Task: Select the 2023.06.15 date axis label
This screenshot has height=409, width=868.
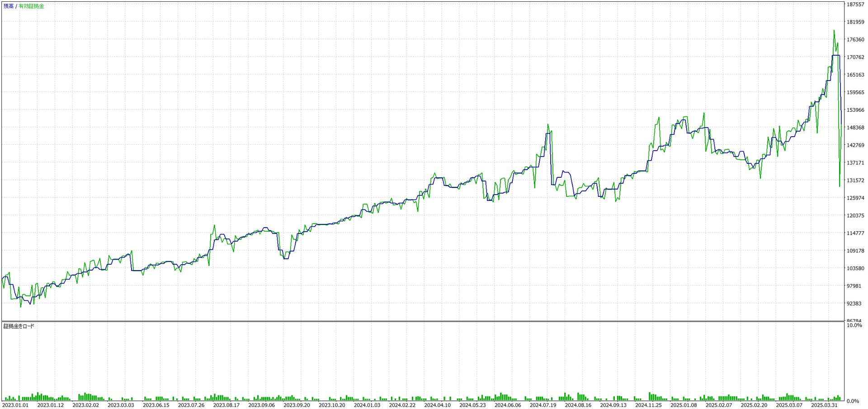Action: pyautogui.click(x=156, y=405)
